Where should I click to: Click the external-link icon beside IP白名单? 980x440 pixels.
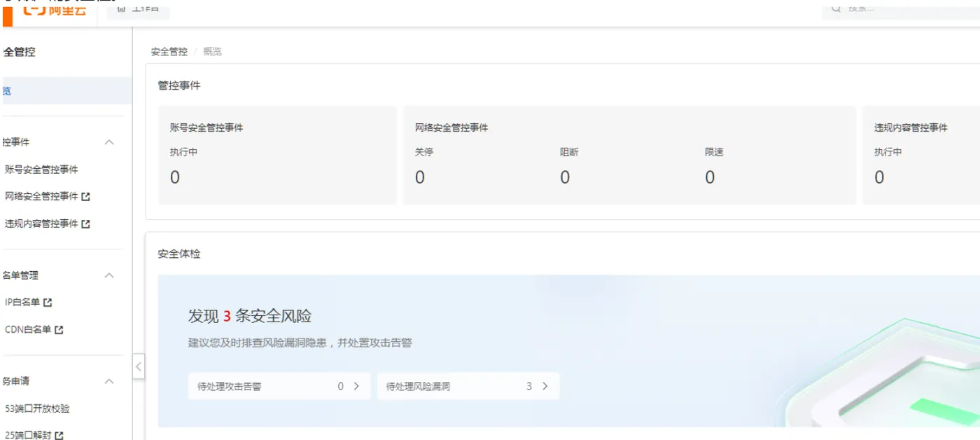pos(48,303)
